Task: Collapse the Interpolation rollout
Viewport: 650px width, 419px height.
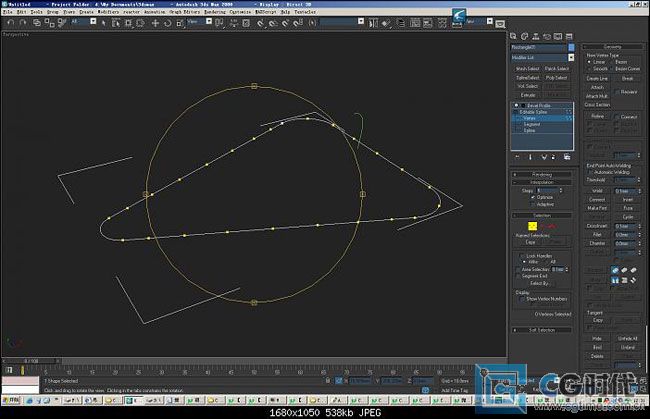Action: 541,182
